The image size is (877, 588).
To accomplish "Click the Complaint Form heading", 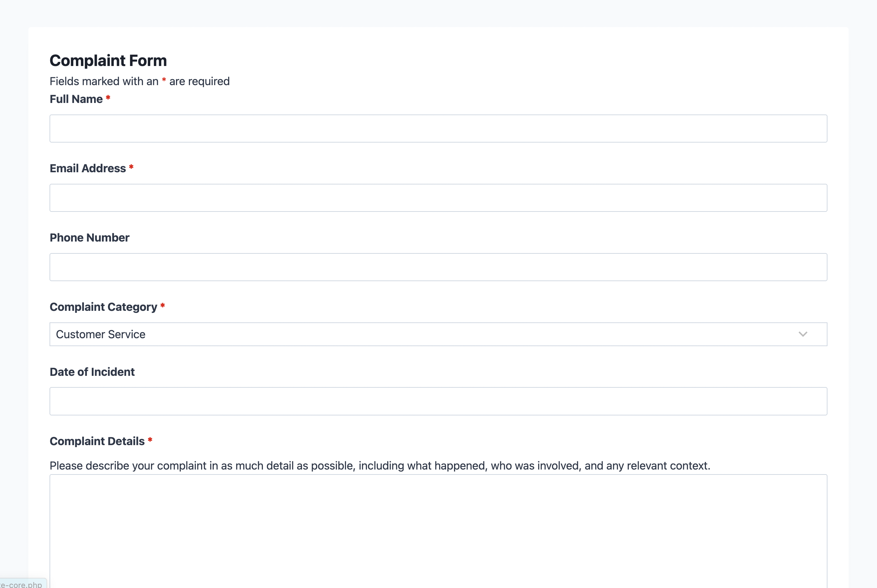I will (x=108, y=60).
